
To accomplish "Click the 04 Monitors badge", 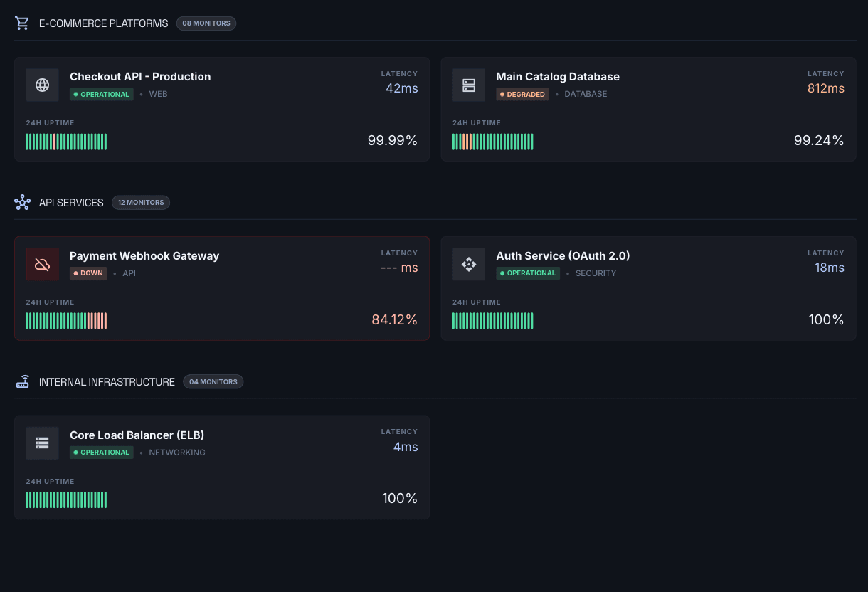I will (x=213, y=382).
